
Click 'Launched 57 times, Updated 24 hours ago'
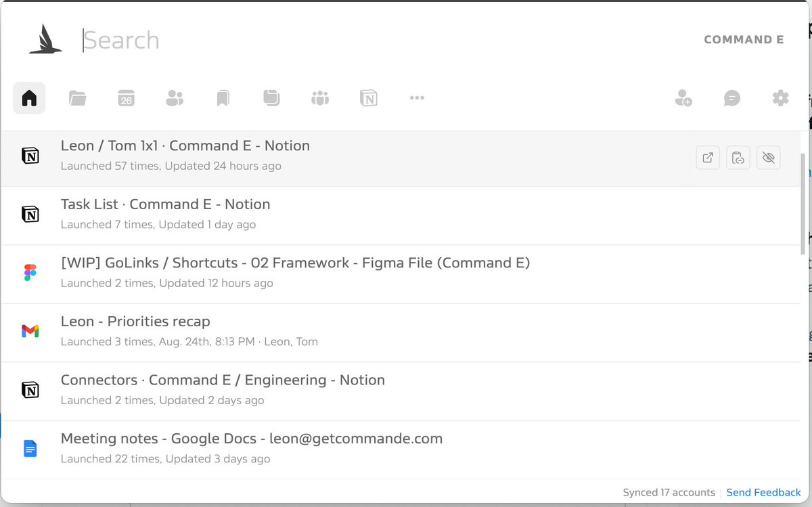point(171,166)
